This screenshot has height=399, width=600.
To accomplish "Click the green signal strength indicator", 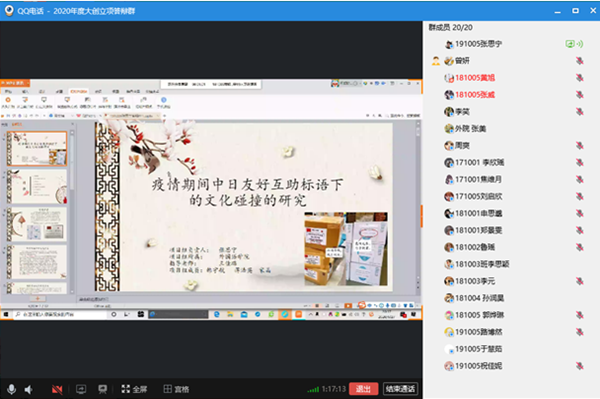I will point(313,389).
